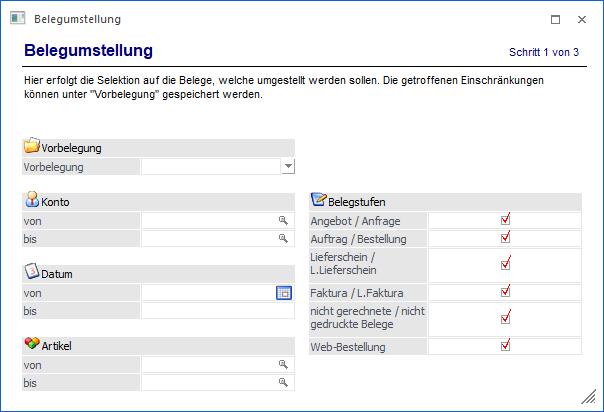Click the Vorbelegung folder icon

point(32,147)
